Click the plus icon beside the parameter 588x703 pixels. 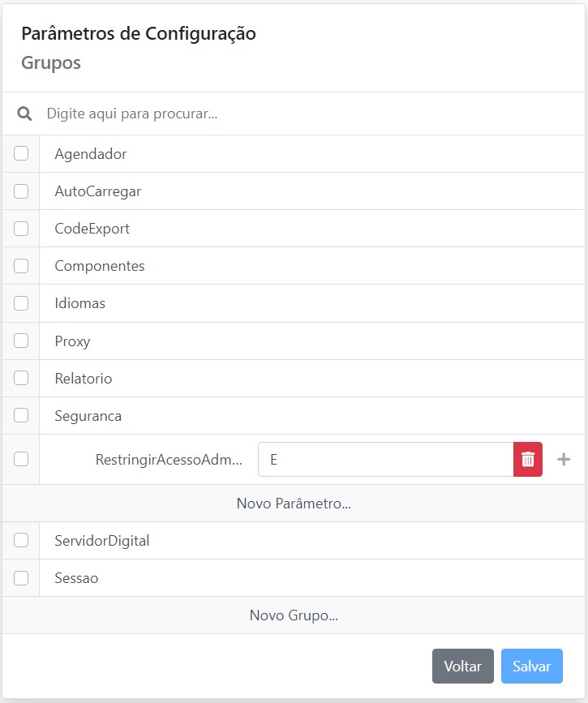tap(564, 460)
